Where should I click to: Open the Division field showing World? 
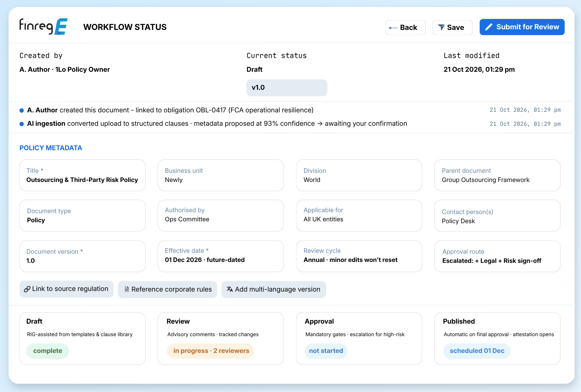coord(359,175)
